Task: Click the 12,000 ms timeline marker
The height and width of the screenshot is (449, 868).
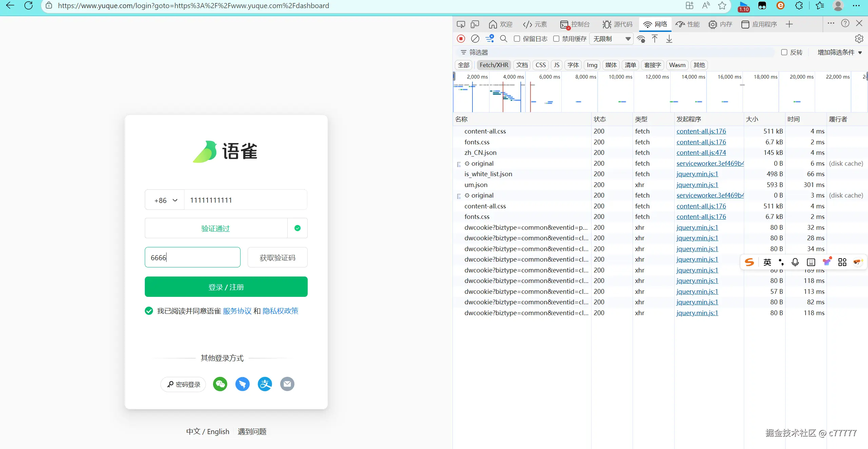Action: click(x=657, y=77)
